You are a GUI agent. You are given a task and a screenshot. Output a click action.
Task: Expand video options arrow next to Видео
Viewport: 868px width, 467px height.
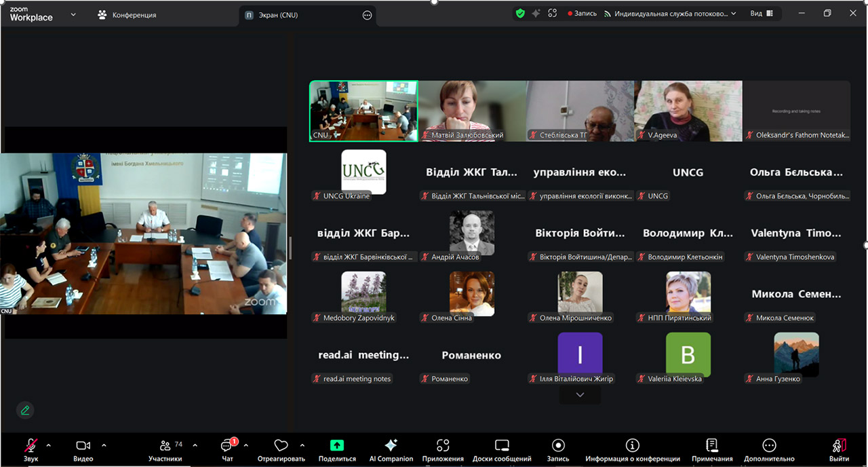[104, 446]
